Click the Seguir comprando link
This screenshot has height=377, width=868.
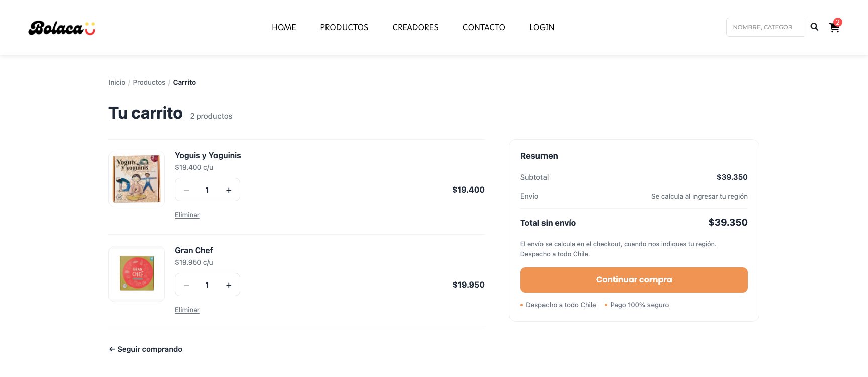(146, 349)
